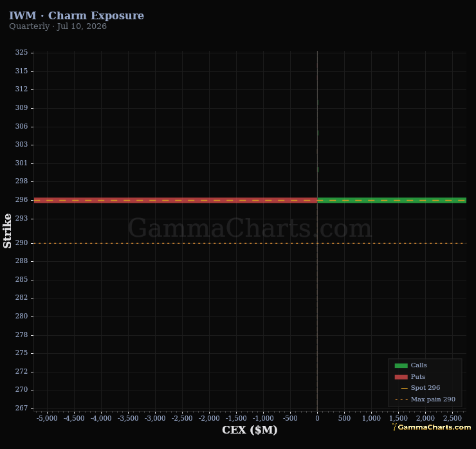Click the -5,000 x-axis tick label
The height and width of the screenshot is (449, 476).
(47, 418)
